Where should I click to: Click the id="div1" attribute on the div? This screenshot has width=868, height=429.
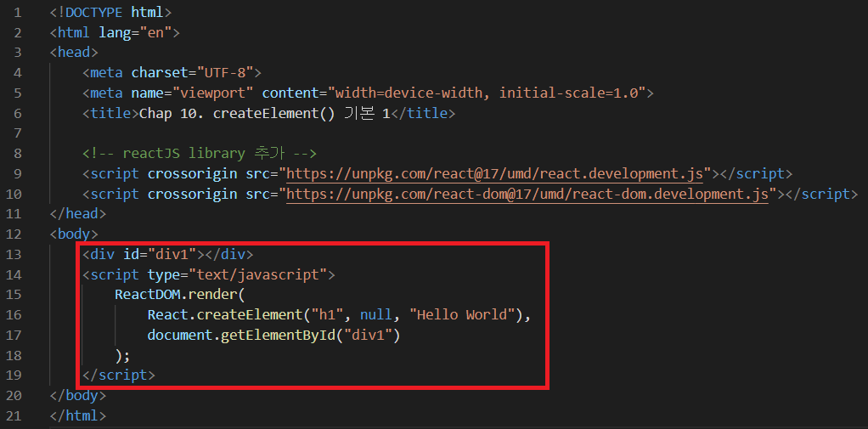[x=160, y=255]
